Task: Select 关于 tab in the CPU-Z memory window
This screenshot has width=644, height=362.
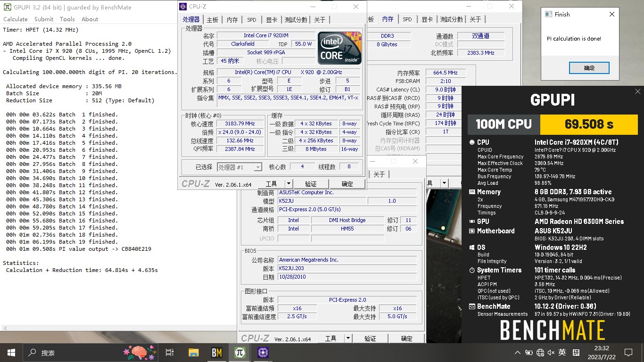Action: 475,19
